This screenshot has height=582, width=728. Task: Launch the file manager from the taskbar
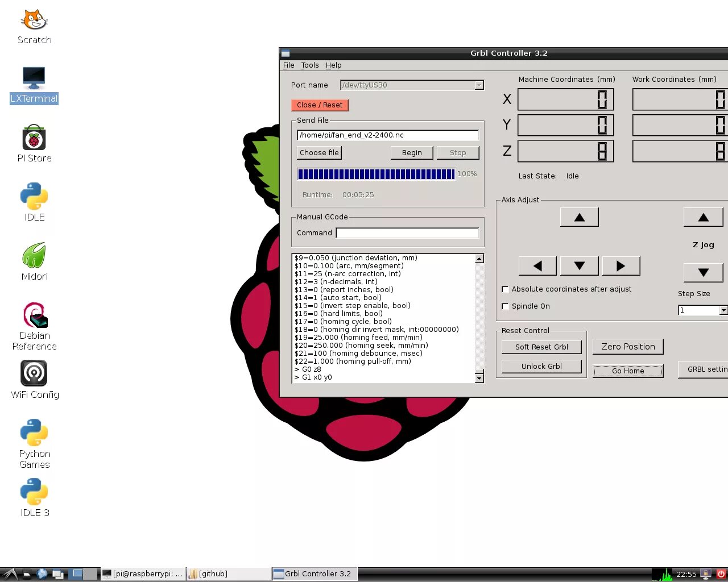[x=26, y=574]
